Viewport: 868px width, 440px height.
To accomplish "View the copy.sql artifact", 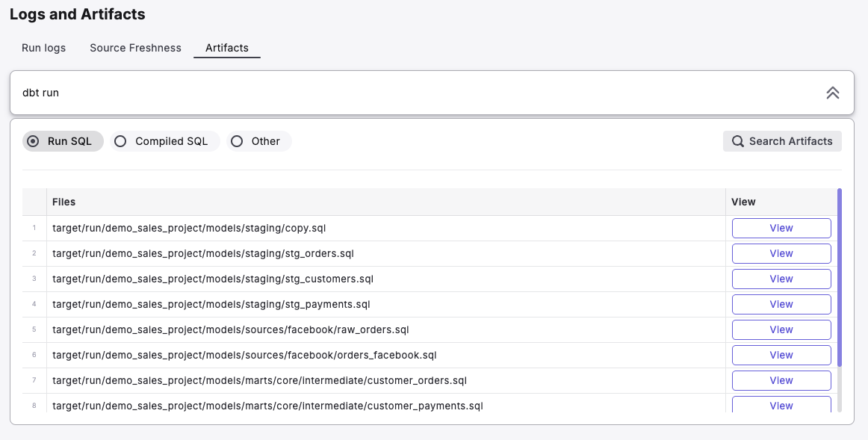I will pyautogui.click(x=781, y=228).
